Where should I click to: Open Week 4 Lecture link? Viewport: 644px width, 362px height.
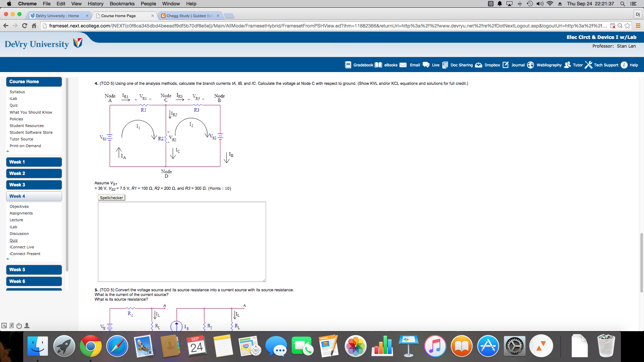click(x=16, y=220)
